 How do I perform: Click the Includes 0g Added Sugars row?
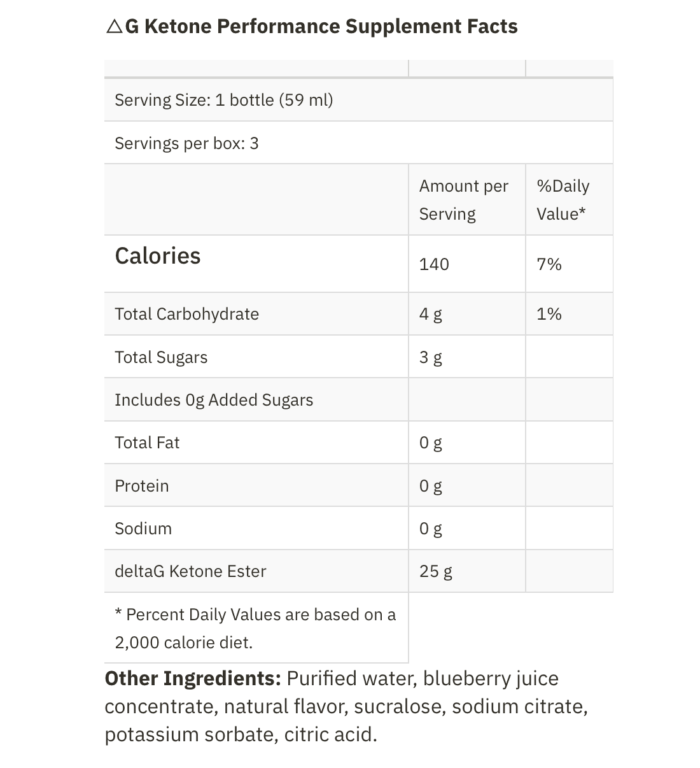[214, 400]
